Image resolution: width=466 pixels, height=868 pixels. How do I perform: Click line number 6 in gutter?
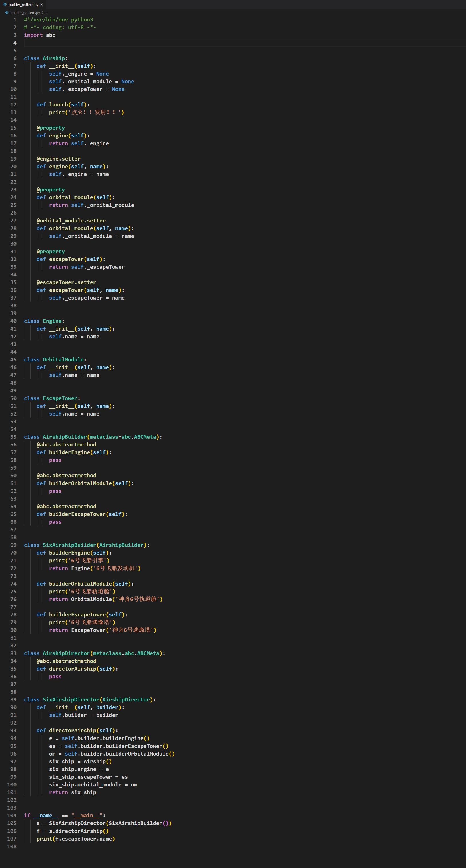15,58
